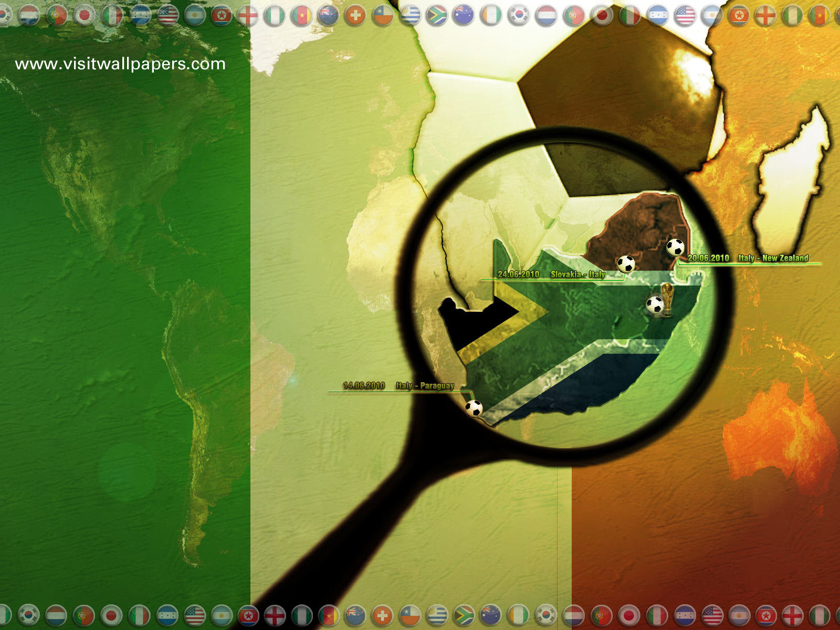Open the 14.06.2010 Italy - Paraguay match label
Viewport: 840px width, 630px height.
click(x=398, y=386)
